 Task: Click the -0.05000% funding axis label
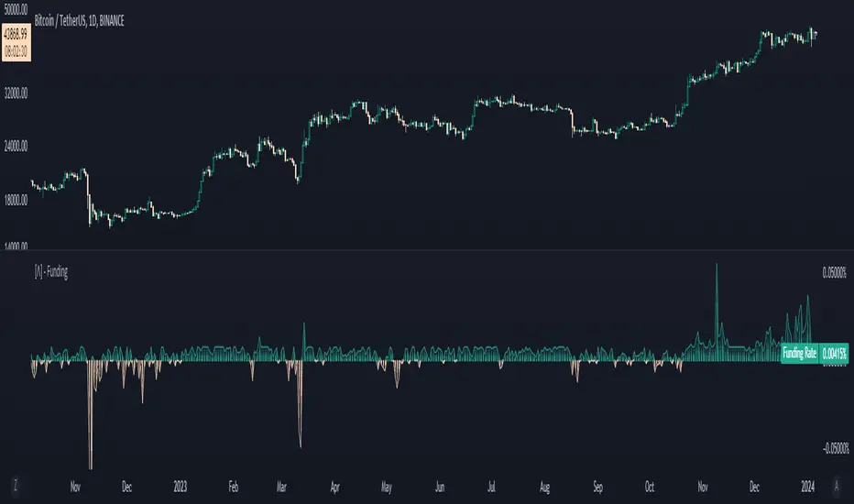pyautogui.click(x=834, y=448)
